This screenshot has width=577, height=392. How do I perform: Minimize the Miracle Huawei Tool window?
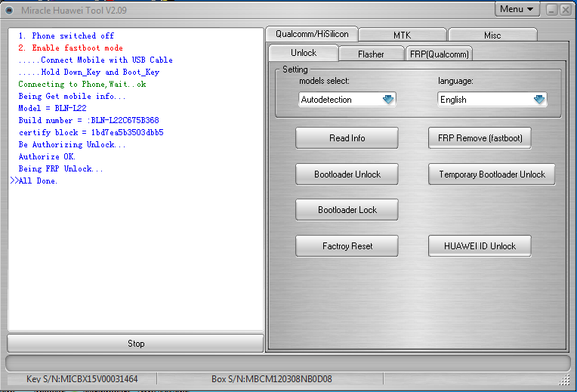(x=551, y=10)
